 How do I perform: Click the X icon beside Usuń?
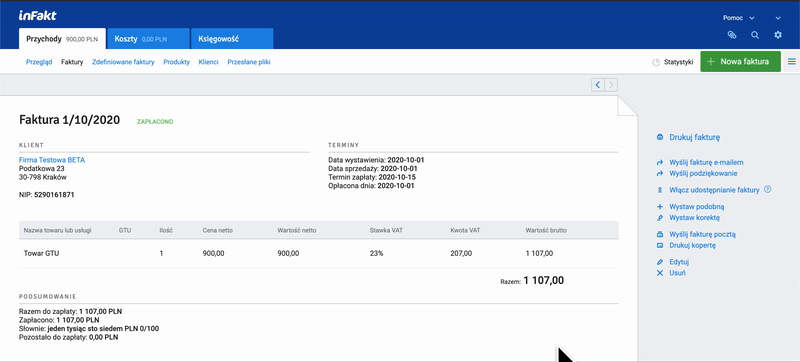660,273
